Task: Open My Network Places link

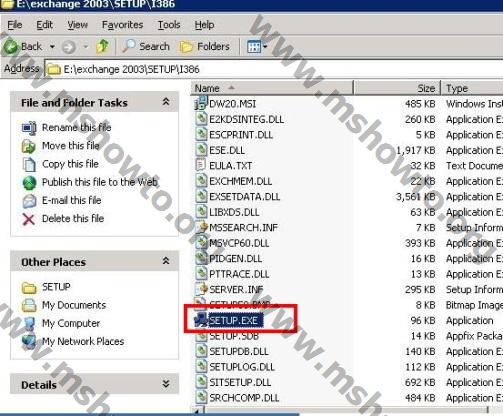Action: click(x=83, y=341)
